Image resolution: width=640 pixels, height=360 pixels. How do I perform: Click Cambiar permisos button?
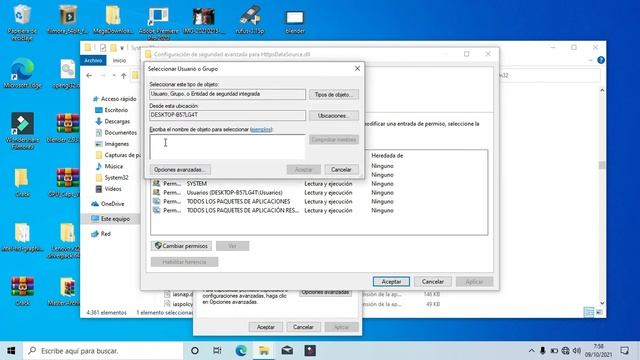[x=182, y=246]
